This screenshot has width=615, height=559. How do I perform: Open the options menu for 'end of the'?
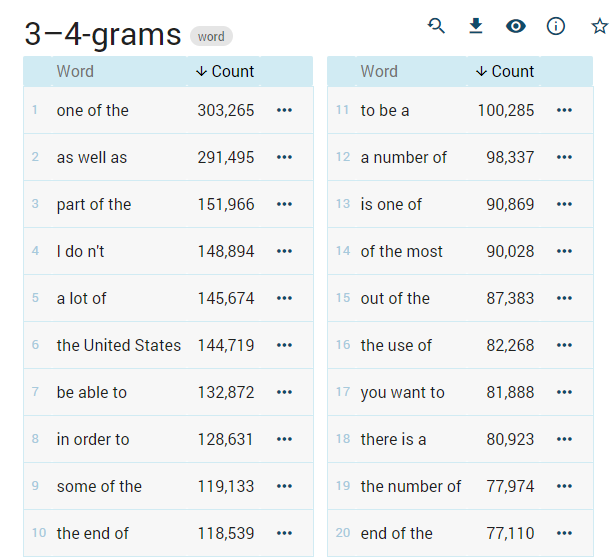pyautogui.click(x=564, y=533)
